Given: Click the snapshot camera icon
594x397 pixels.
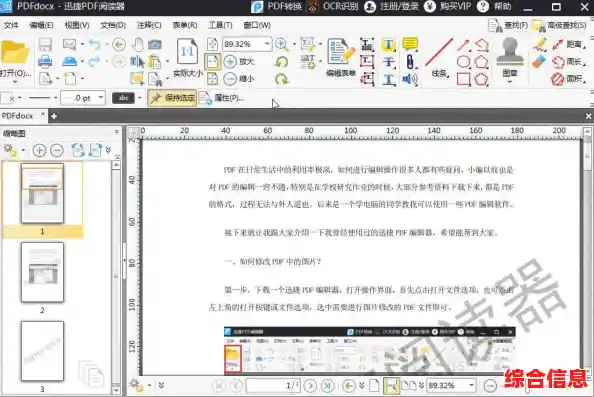Looking at the screenshot, I should point(155,44).
